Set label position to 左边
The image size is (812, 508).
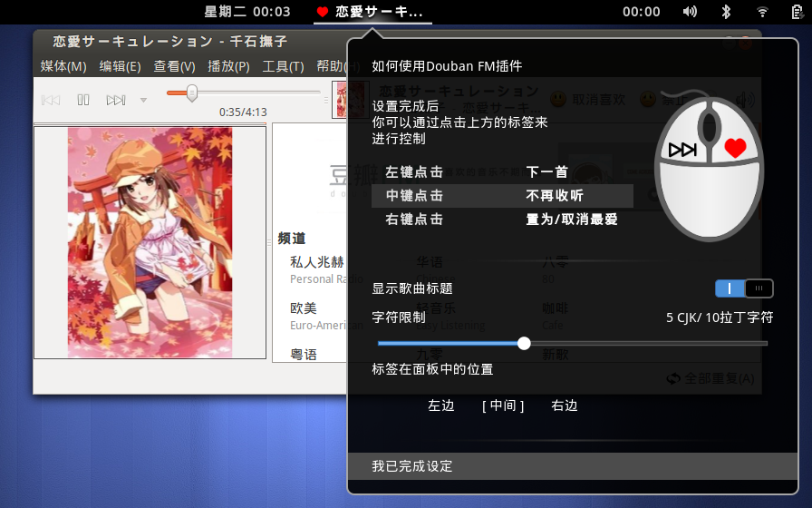pos(440,405)
